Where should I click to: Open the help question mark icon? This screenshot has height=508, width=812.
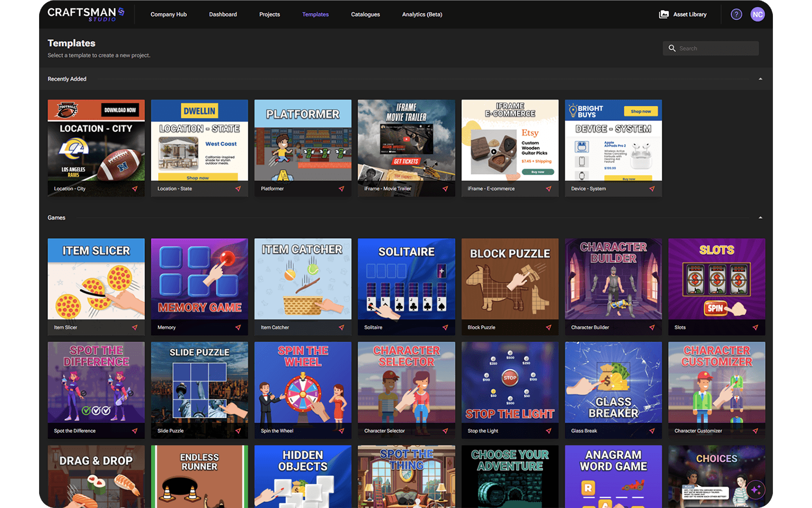(x=736, y=14)
